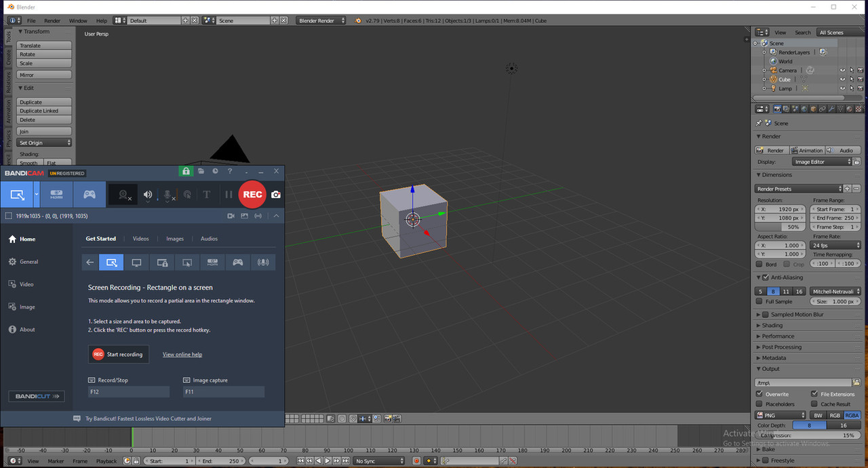This screenshot has height=468, width=868.
Task: Toggle File Extensions checkbox
Action: click(814, 394)
